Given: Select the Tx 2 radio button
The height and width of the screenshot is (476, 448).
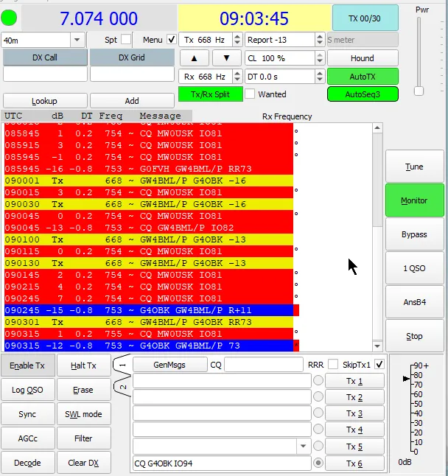Looking at the screenshot, I should pos(318,396).
